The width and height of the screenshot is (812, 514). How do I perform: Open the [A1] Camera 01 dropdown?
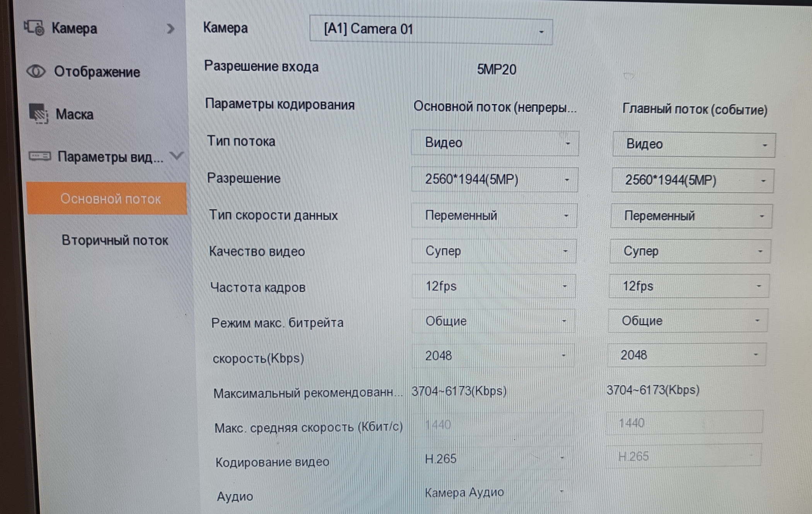tap(431, 30)
